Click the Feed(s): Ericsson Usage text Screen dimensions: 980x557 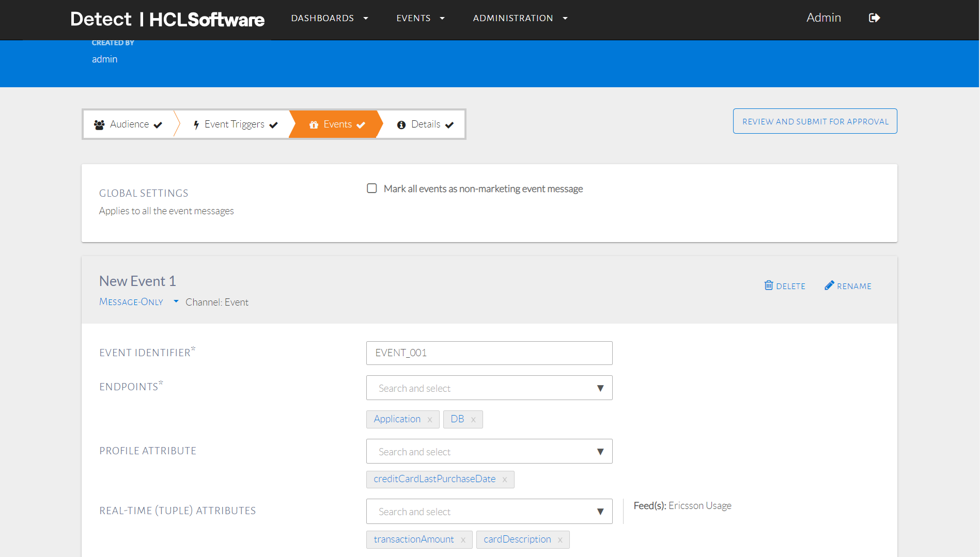tap(682, 506)
